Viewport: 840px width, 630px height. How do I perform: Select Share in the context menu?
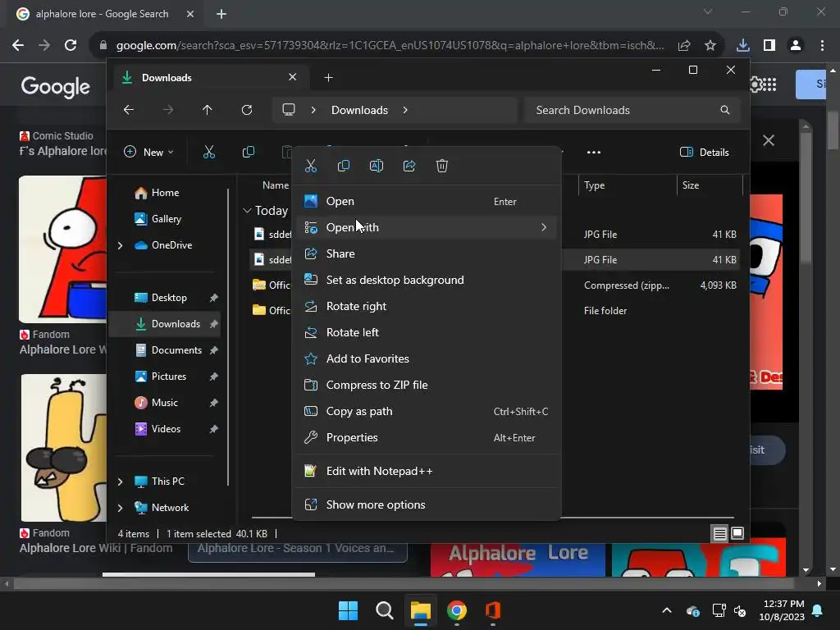pyautogui.click(x=426, y=254)
